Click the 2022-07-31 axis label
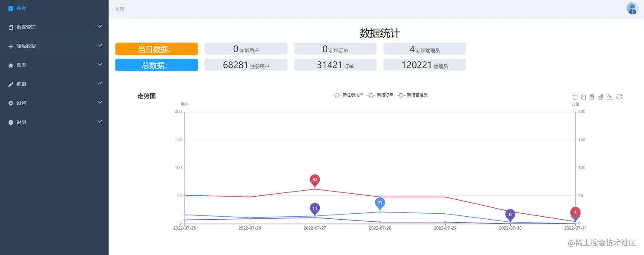This screenshot has width=644, height=255. click(575, 228)
